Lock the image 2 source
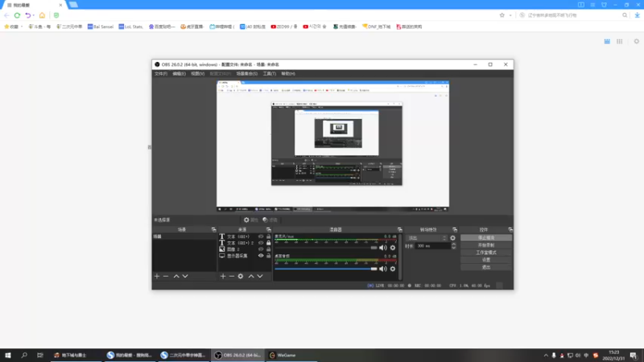Image resolution: width=644 pixels, height=362 pixels. (x=269, y=249)
